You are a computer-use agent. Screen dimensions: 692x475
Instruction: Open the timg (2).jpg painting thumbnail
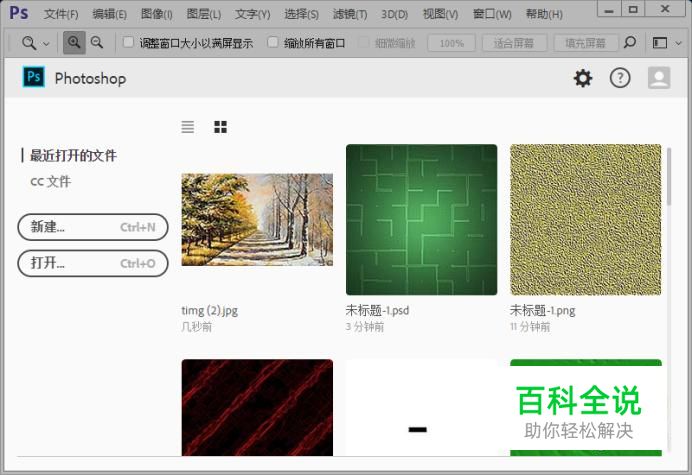click(x=257, y=219)
